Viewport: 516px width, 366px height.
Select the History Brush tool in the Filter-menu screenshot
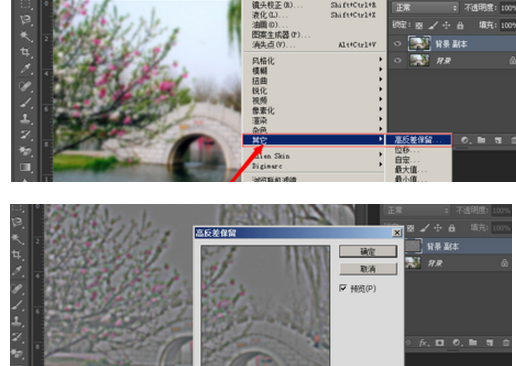pyautogui.click(x=25, y=134)
